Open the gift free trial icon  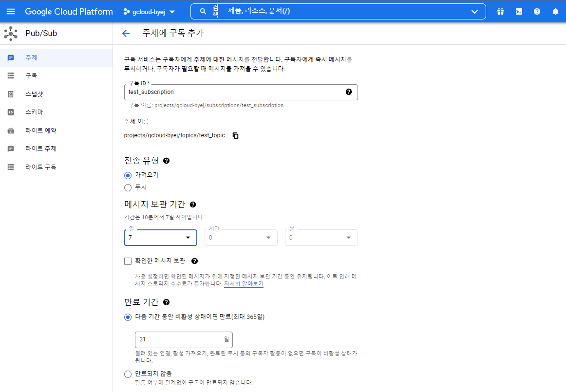[x=500, y=12]
